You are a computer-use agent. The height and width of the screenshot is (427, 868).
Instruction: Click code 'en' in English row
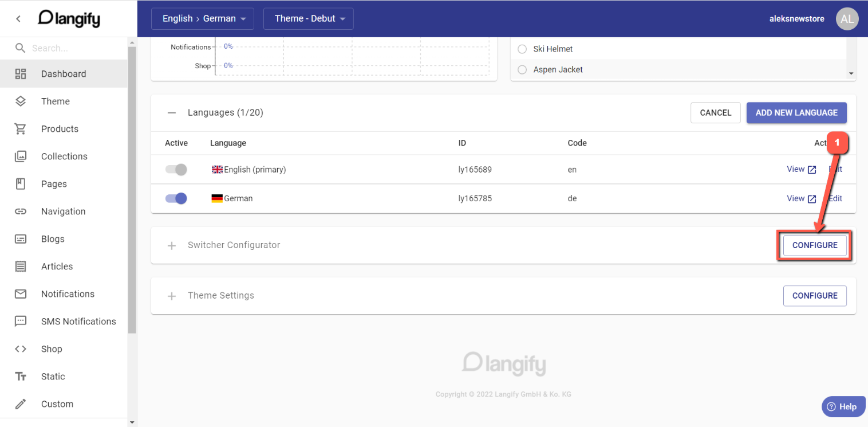point(572,170)
